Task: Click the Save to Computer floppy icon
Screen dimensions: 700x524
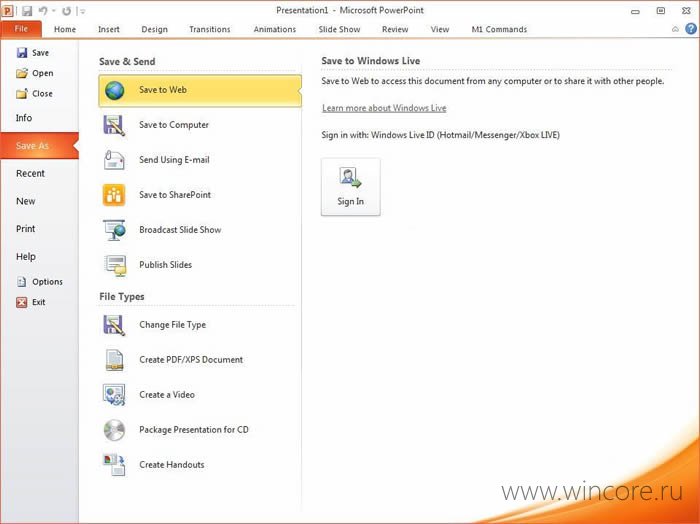Action: click(x=114, y=125)
